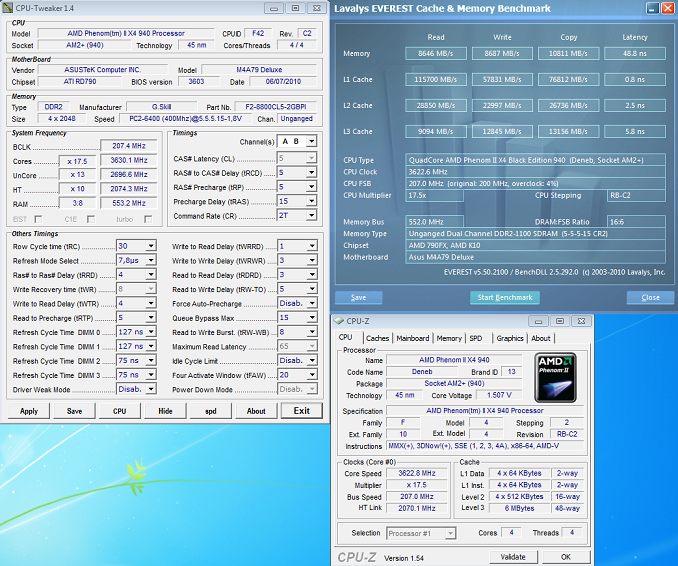Click the spd button in CPU-Tweaker
678x566 pixels.
point(211,411)
